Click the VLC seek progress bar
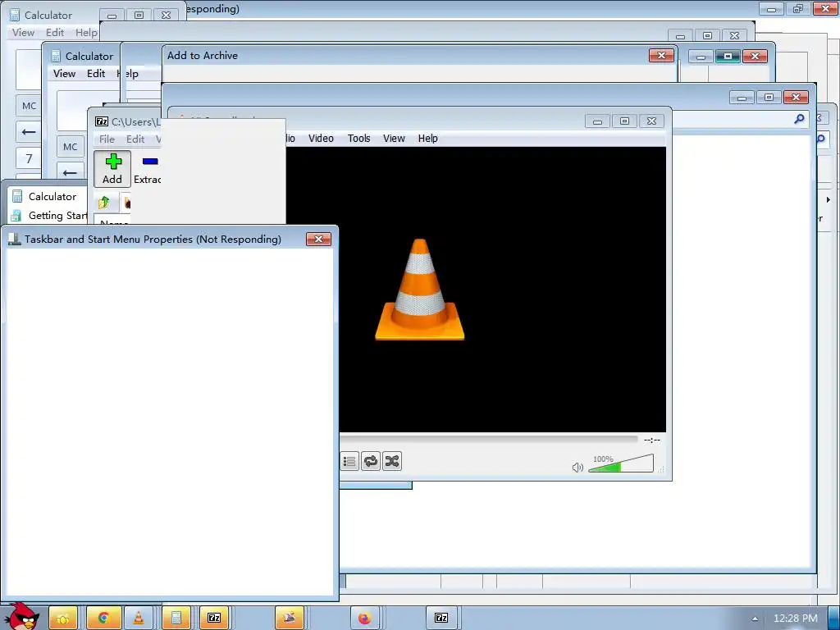This screenshot has height=630, width=840. (489, 440)
